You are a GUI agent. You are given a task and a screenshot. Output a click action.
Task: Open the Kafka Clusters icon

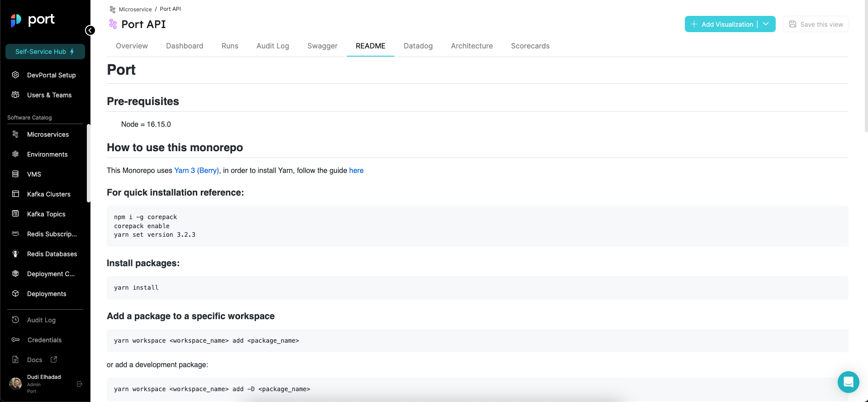coord(15,194)
